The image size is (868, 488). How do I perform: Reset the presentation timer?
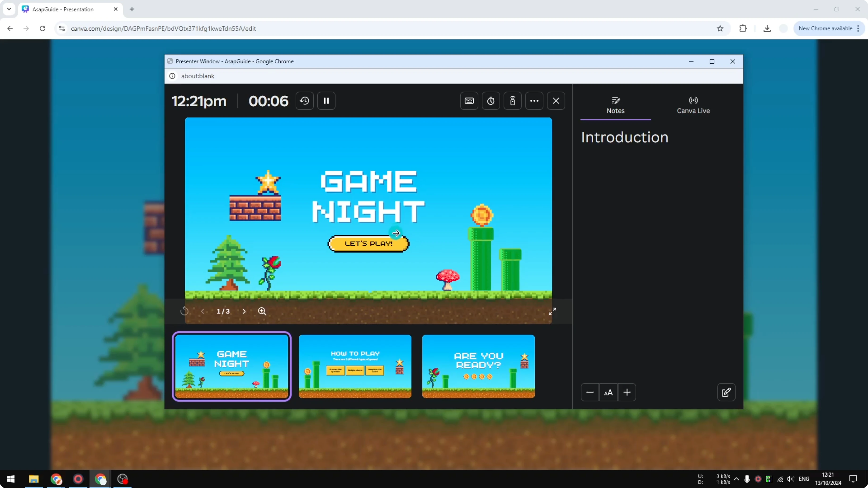point(305,101)
